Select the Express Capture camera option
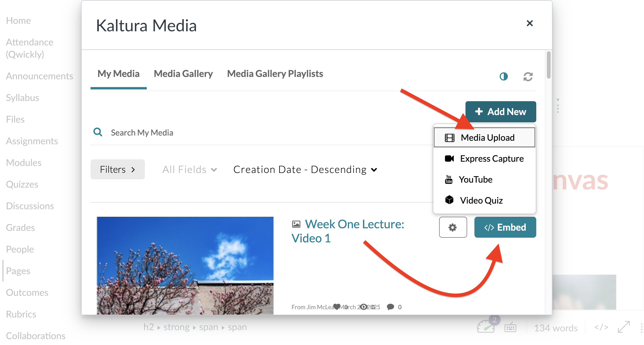The width and height of the screenshot is (644, 345). click(484, 159)
